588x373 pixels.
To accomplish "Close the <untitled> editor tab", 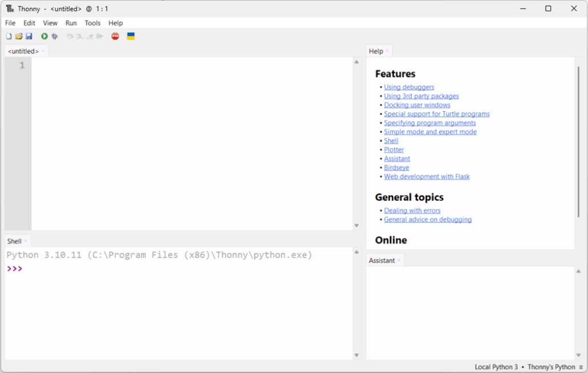I will pos(43,51).
